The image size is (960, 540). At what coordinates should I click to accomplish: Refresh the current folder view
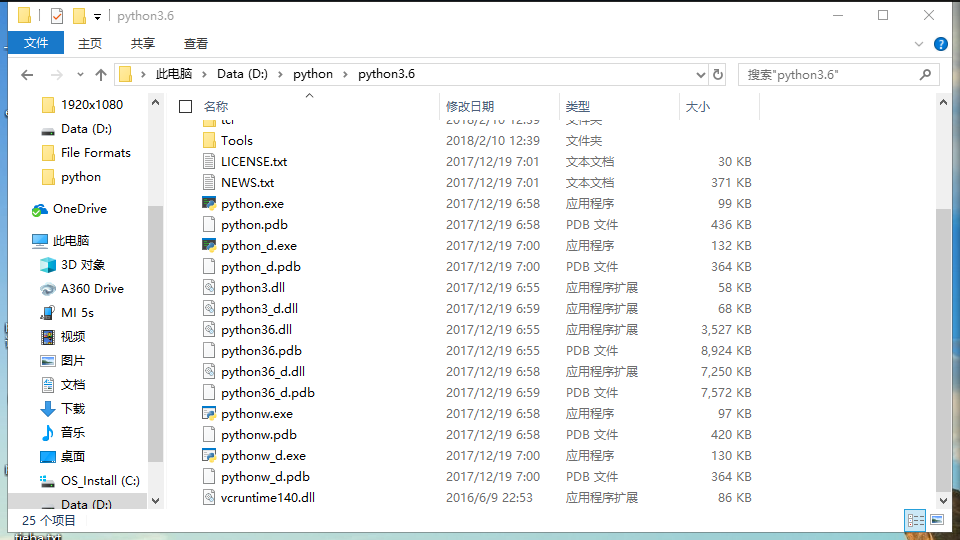(718, 75)
